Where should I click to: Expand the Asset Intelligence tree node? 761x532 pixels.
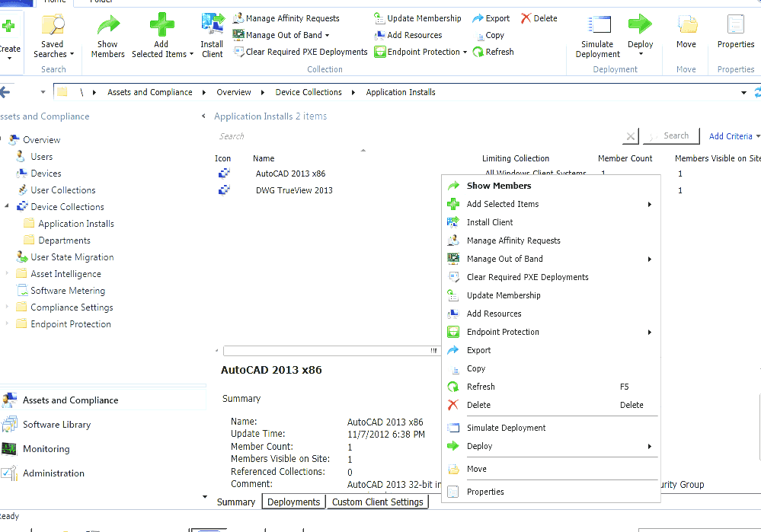point(7,273)
